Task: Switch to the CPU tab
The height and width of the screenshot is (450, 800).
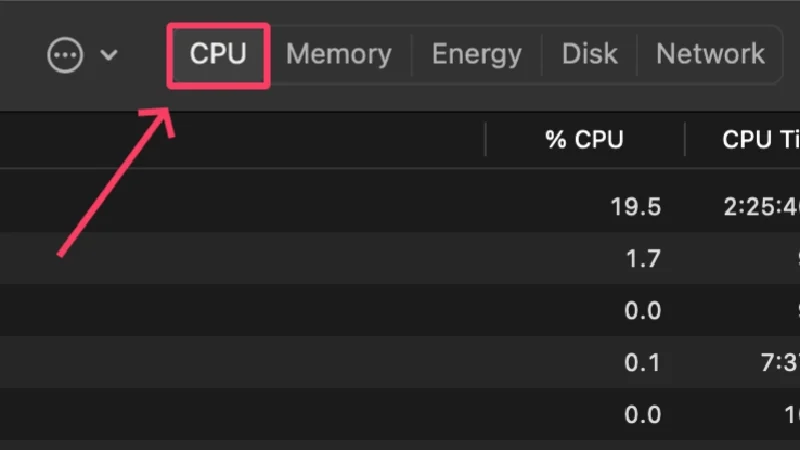Action: tap(218, 54)
